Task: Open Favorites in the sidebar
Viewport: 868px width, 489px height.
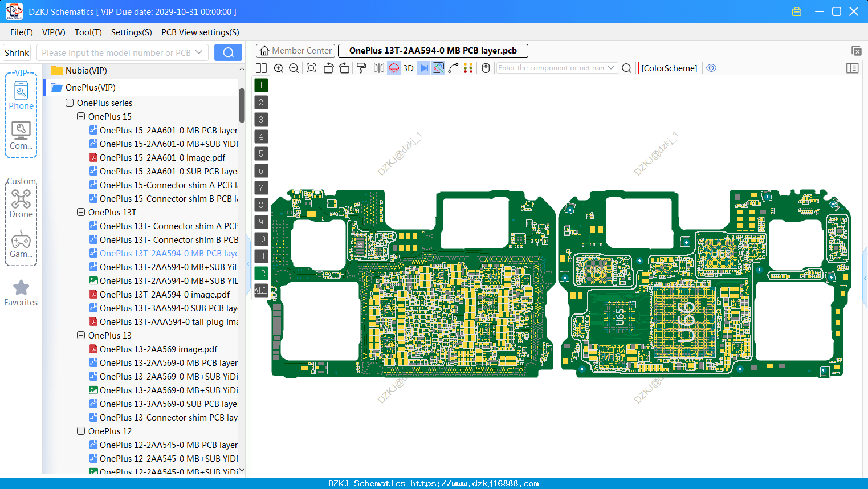Action: click(x=21, y=293)
